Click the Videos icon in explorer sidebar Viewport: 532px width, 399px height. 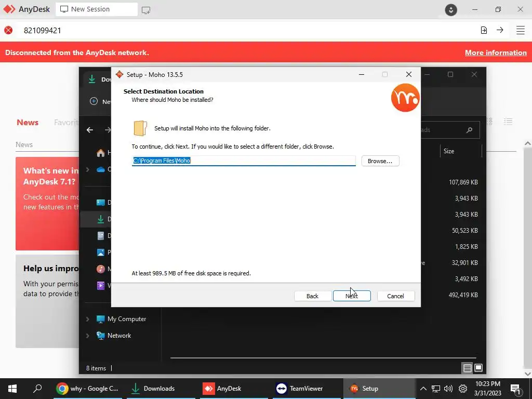(101, 285)
